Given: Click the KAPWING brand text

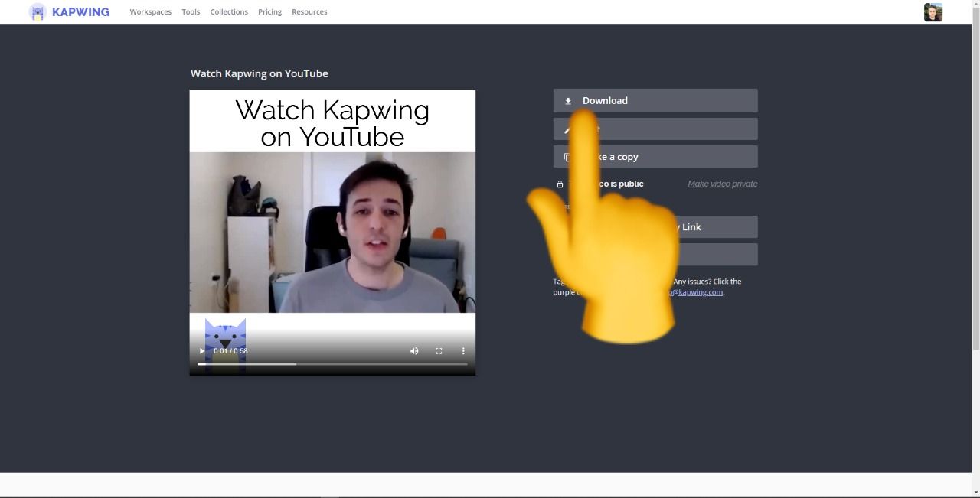Looking at the screenshot, I should click(80, 12).
